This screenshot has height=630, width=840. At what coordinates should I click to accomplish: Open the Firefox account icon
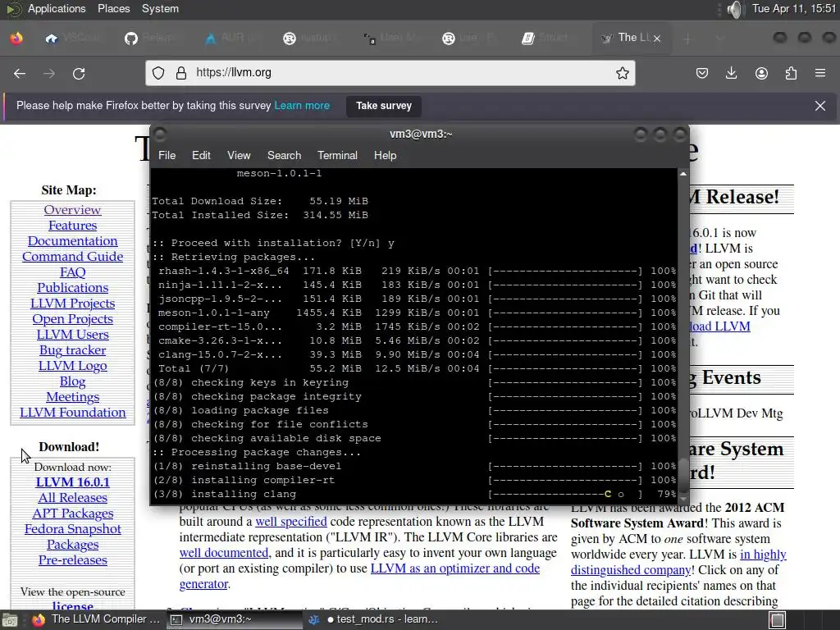coord(761,73)
